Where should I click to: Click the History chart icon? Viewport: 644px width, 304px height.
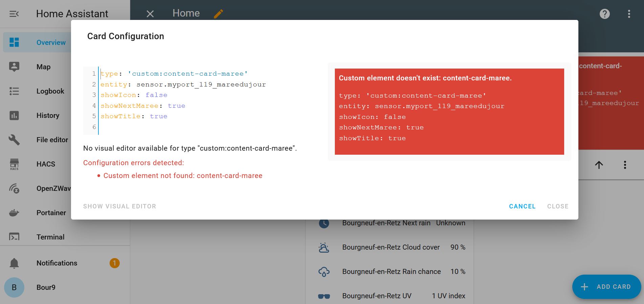coord(14,116)
